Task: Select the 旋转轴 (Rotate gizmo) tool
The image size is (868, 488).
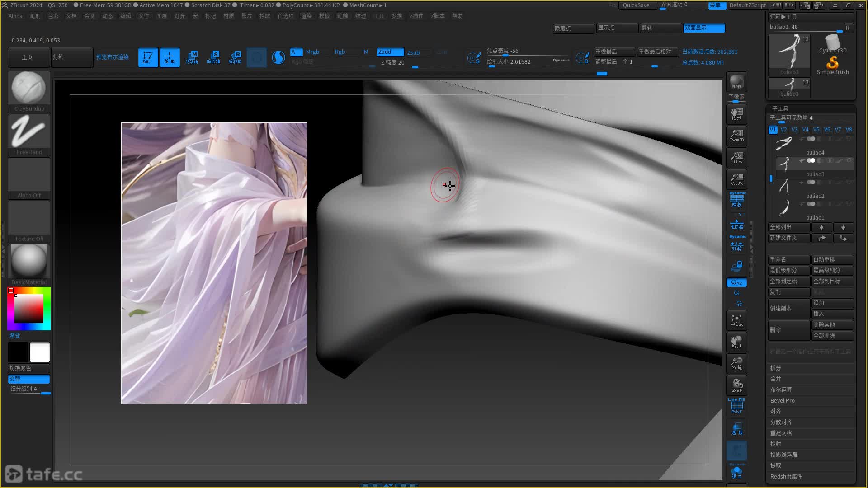Action: 235,57
